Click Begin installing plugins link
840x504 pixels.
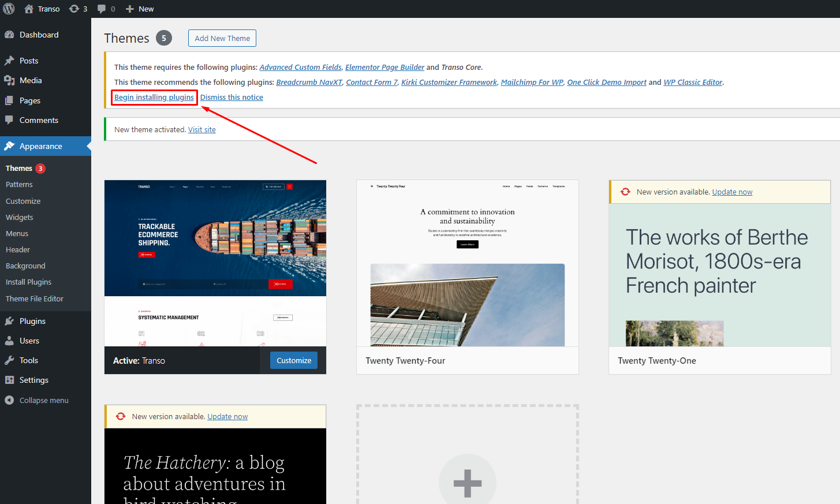154,97
